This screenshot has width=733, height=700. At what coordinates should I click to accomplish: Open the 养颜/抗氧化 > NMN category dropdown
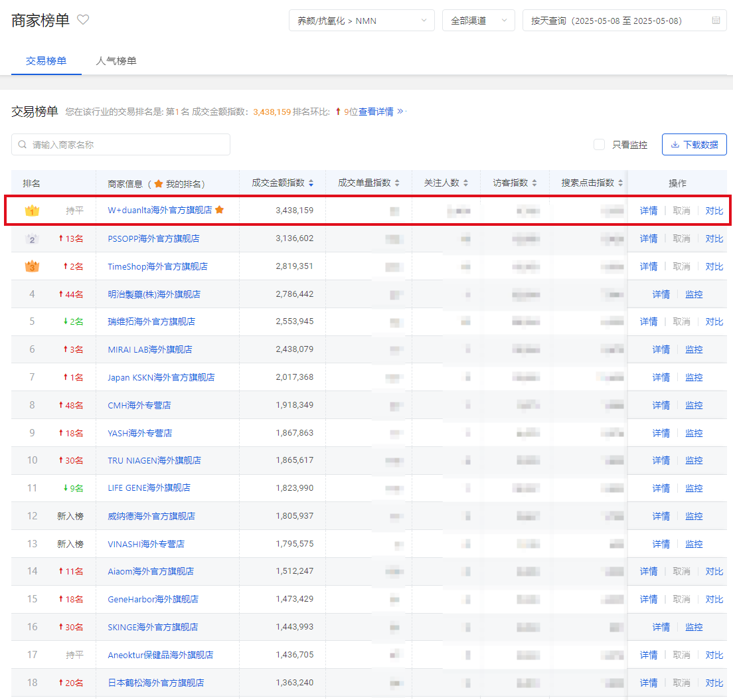click(x=362, y=21)
